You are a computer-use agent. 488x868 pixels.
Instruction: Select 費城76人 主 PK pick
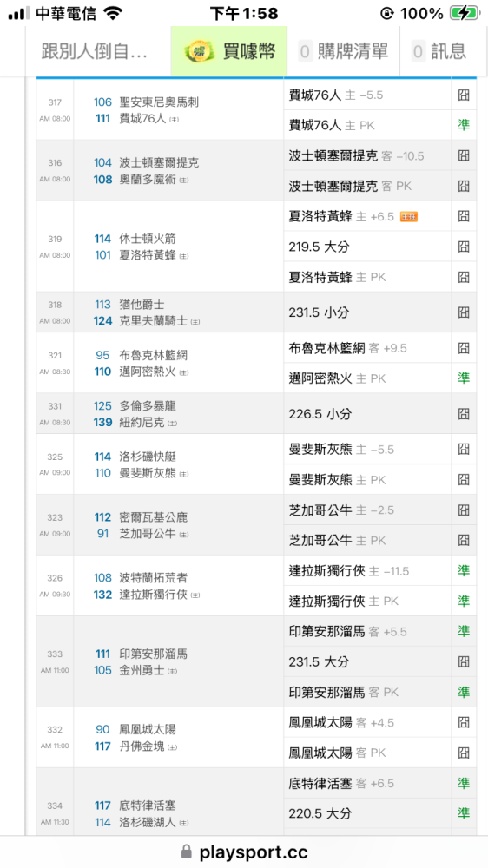pyautogui.click(x=368, y=126)
